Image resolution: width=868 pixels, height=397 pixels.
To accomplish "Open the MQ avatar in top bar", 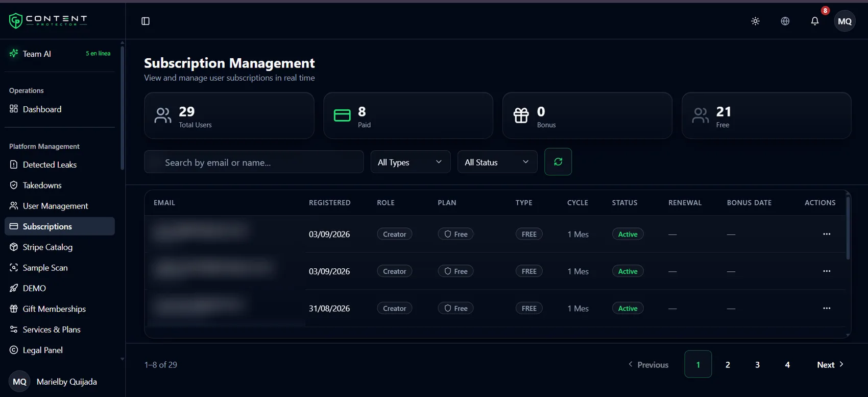I will (x=845, y=21).
